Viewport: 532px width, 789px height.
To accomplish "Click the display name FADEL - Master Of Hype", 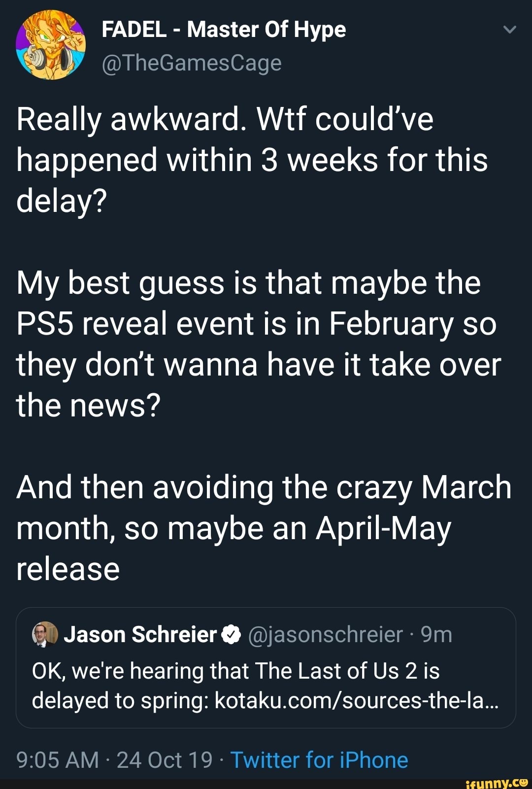I will click(223, 30).
